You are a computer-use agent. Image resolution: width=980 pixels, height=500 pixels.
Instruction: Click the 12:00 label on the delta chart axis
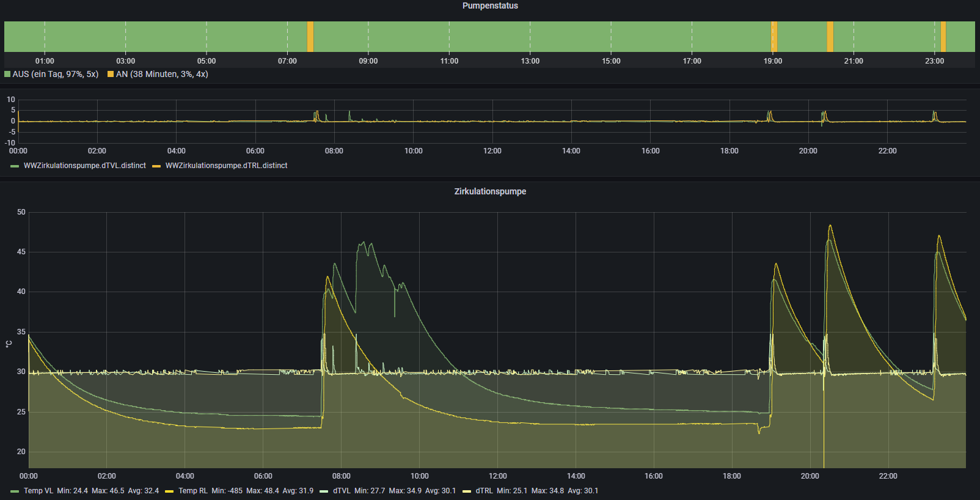492,151
